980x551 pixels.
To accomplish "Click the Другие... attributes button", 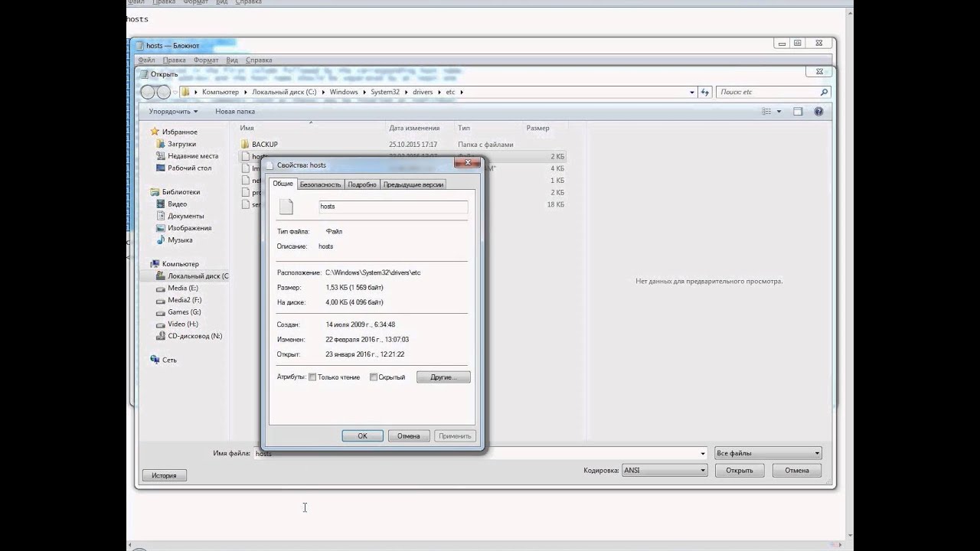I will coord(443,377).
